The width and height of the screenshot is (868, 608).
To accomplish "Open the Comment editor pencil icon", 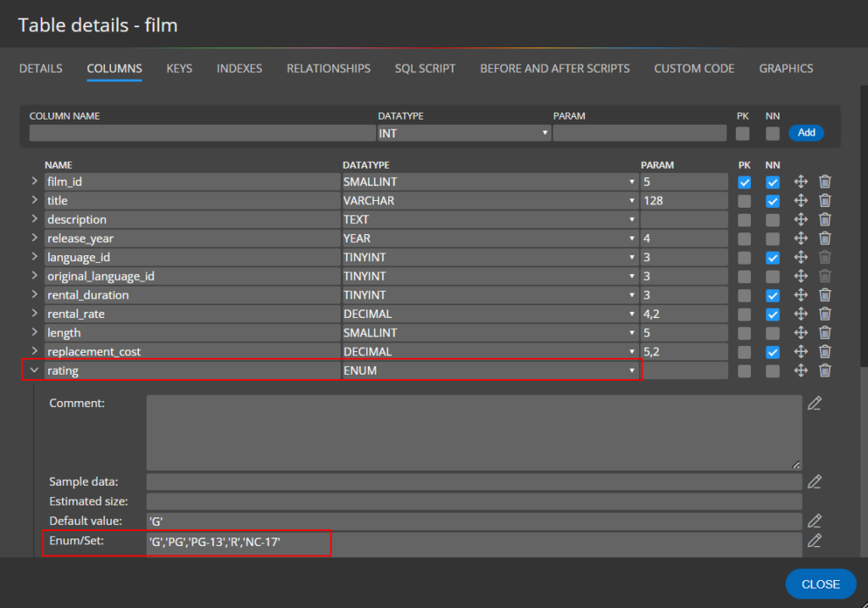I will pos(815,403).
